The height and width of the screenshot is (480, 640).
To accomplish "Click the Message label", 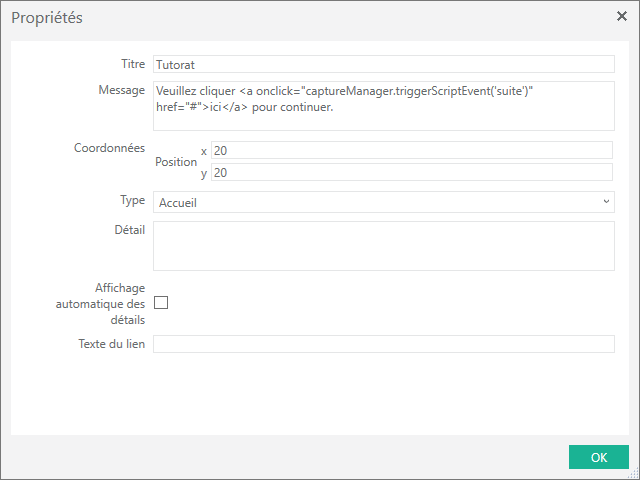I will point(120,90).
